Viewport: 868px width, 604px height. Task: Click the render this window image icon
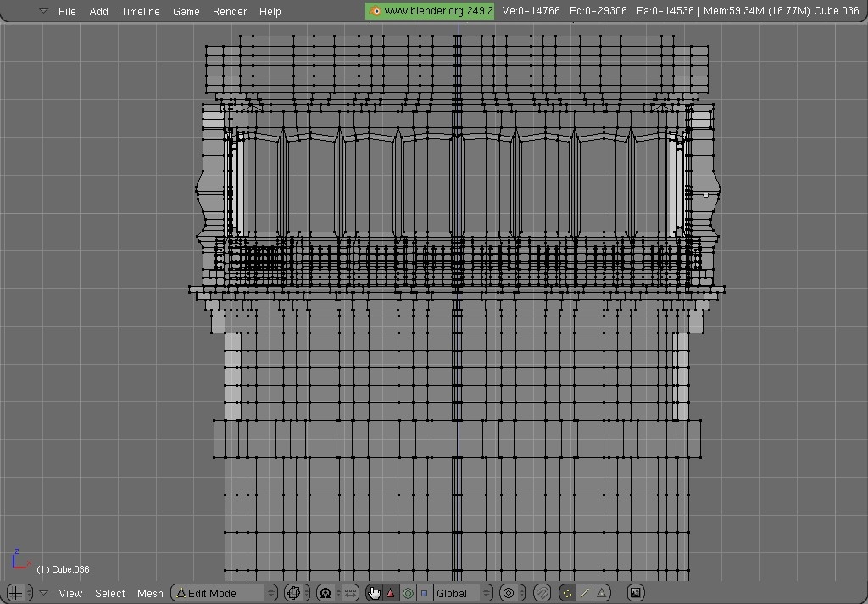point(636,593)
